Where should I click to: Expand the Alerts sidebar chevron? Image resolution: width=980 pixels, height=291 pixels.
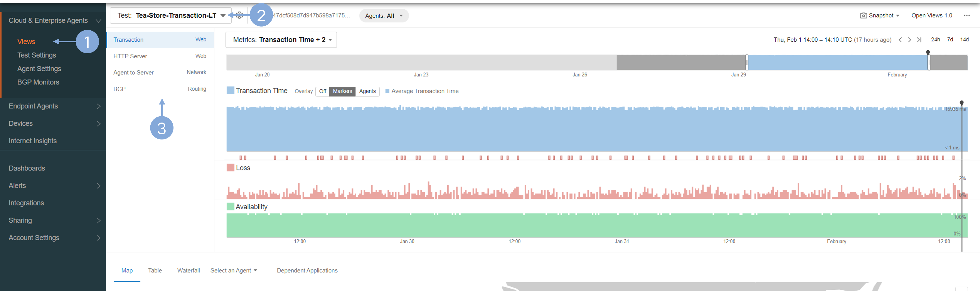click(x=98, y=186)
